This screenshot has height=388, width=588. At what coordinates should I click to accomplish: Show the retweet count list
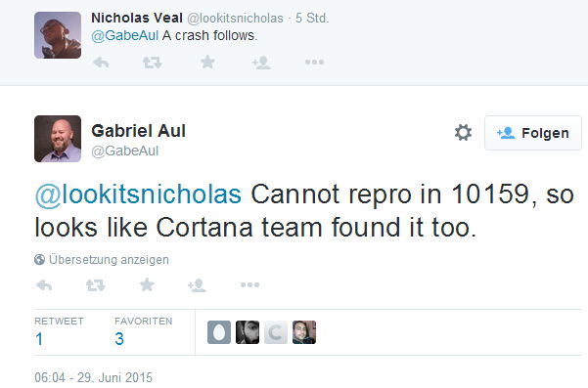pos(59,332)
